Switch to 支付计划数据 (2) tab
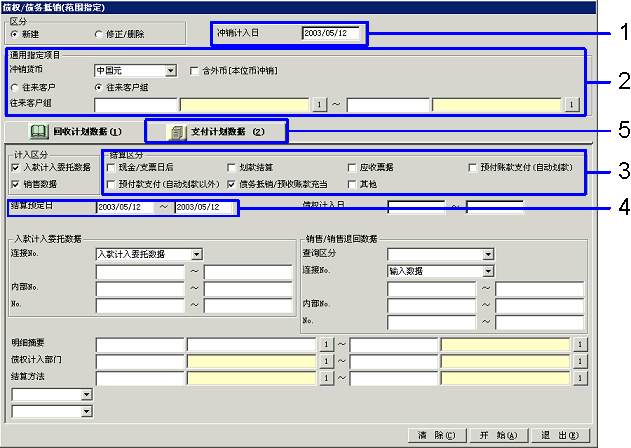 coord(217,131)
